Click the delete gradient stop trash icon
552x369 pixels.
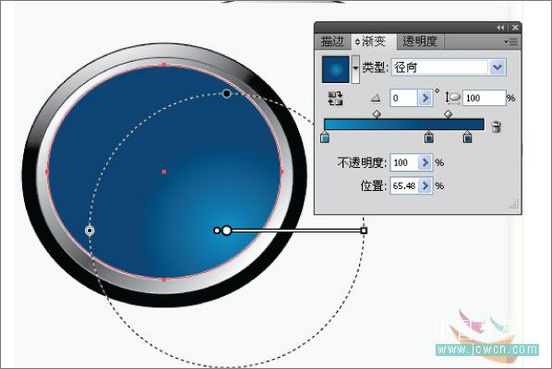(x=496, y=126)
